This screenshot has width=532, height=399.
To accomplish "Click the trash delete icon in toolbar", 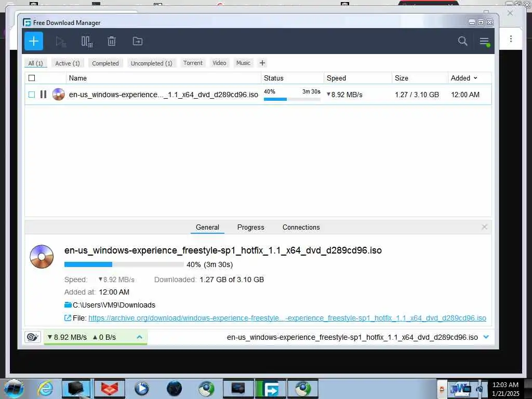I will (x=112, y=42).
